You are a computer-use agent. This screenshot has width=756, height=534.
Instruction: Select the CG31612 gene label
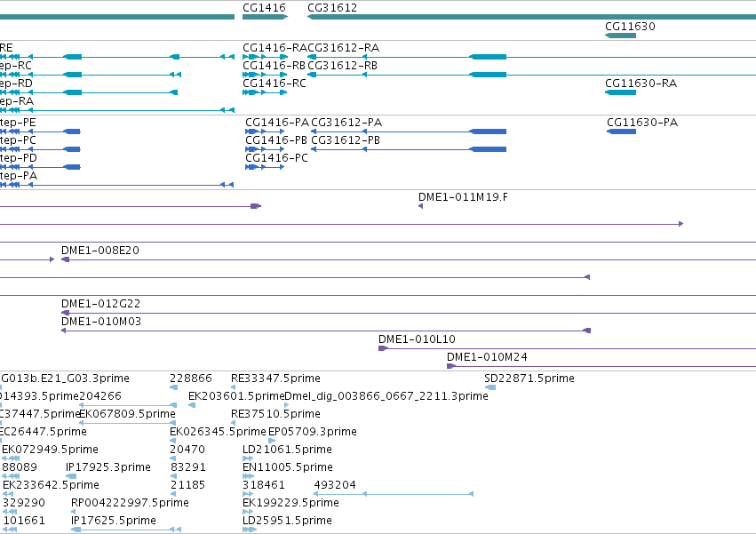point(332,8)
